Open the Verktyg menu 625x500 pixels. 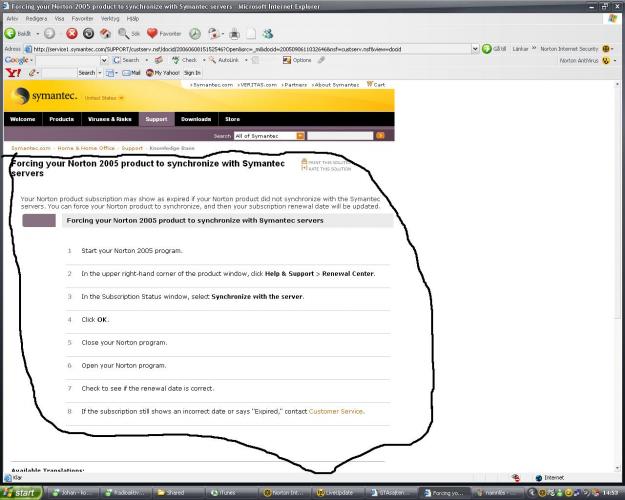[x=110, y=18]
